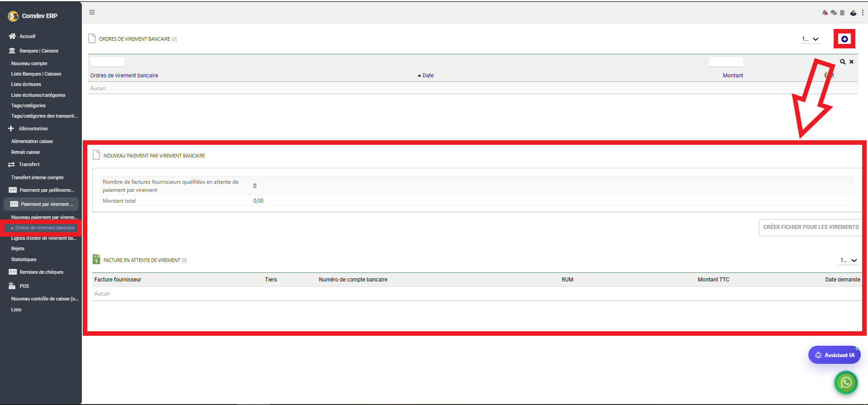Click Tiers column header
868x405 pixels.
tap(271, 280)
